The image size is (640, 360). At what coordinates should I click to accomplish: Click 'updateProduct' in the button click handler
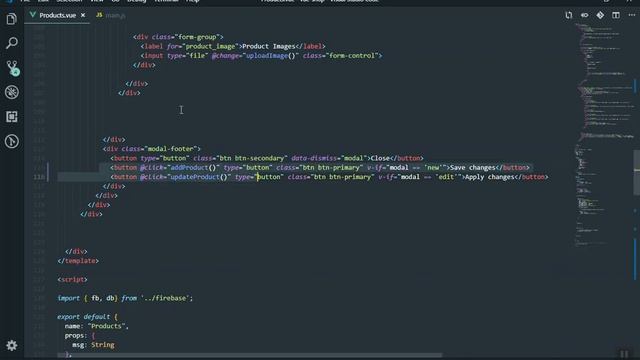pyautogui.click(x=195, y=177)
